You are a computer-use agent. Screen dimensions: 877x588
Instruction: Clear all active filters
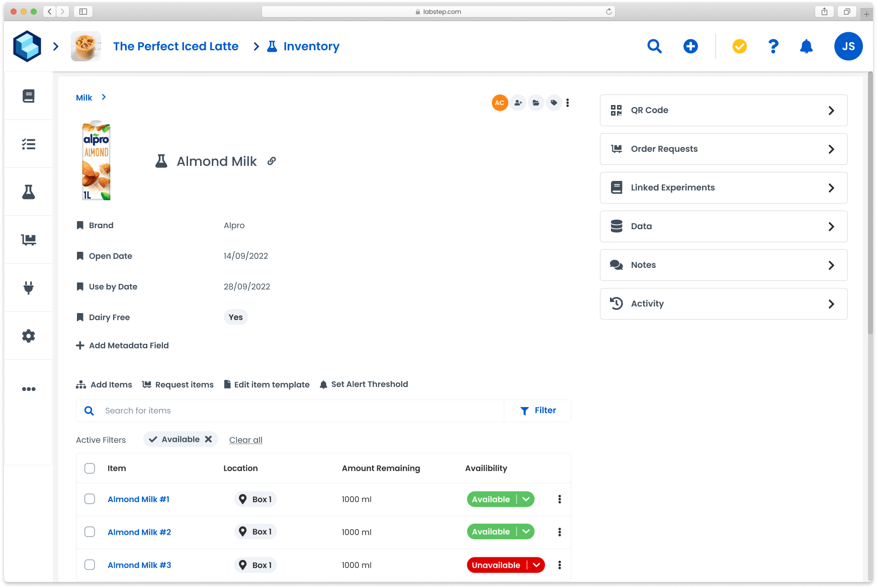(x=245, y=439)
